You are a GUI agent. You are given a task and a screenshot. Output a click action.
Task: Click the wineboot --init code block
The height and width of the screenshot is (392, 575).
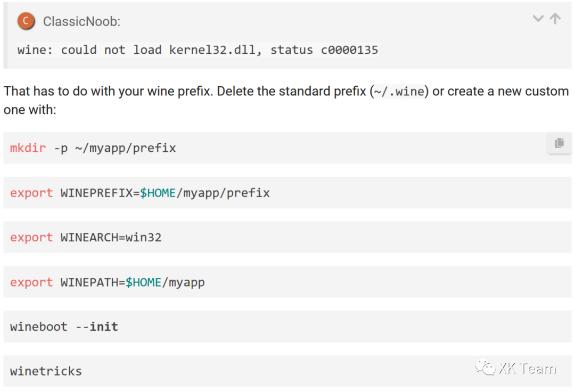click(x=64, y=326)
